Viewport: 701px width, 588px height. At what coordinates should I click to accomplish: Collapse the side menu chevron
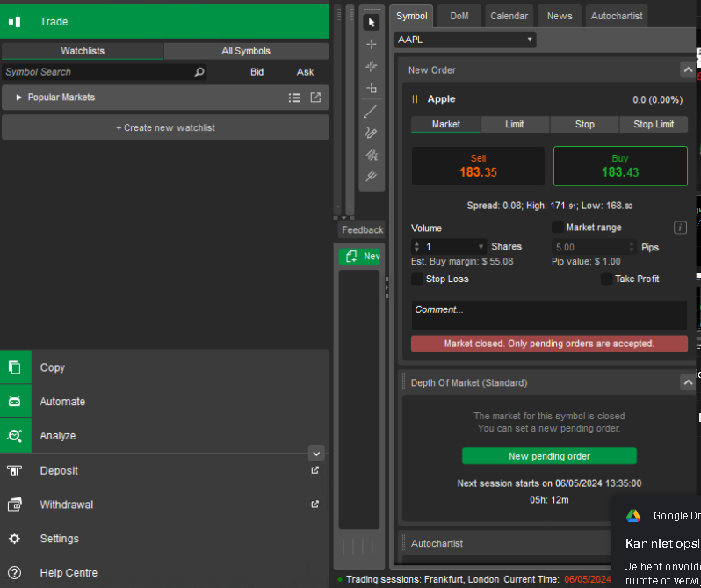point(316,454)
